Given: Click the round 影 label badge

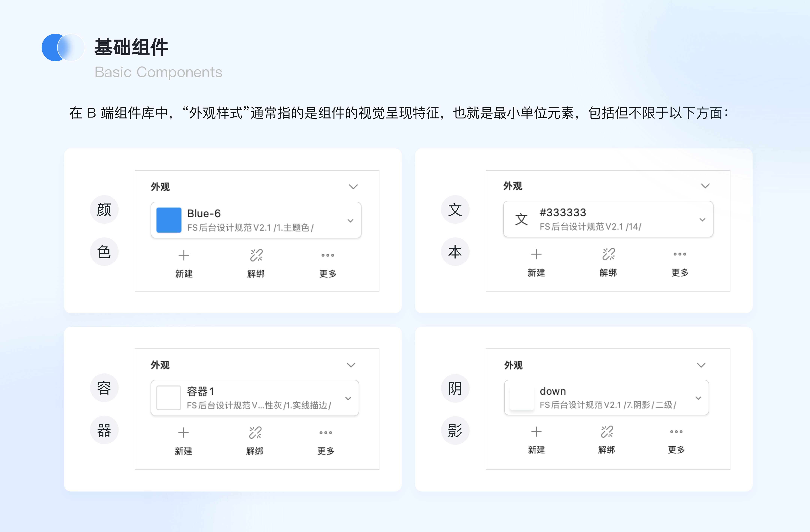Looking at the screenshot, I should click(455, 431).
